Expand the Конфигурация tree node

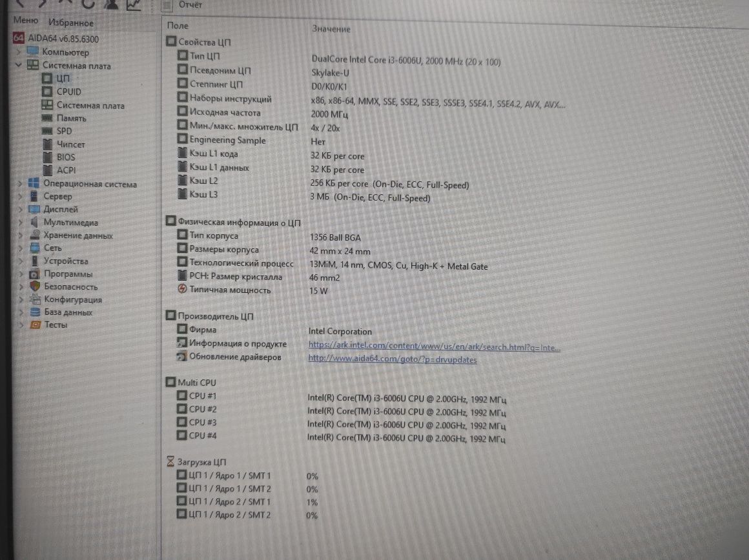click(x=21, y=299)
